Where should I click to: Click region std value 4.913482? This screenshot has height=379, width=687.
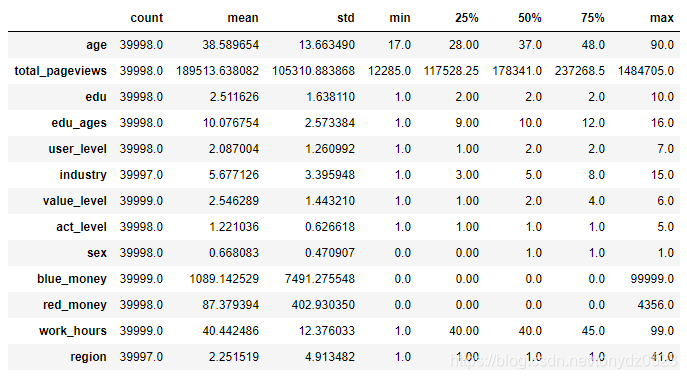330,357
